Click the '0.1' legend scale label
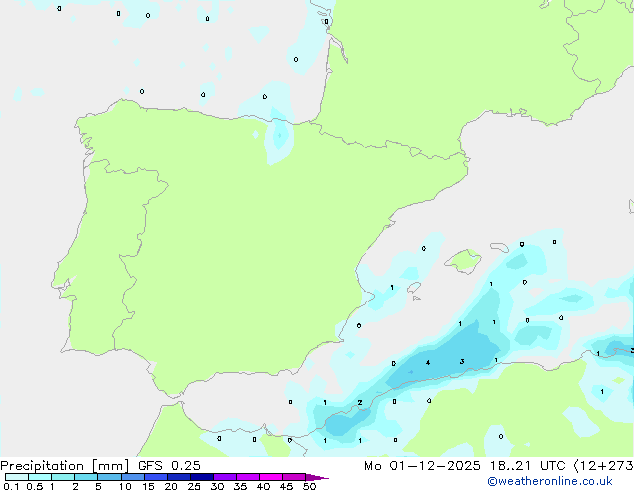 pyautogui.click(x=11, y=486)
